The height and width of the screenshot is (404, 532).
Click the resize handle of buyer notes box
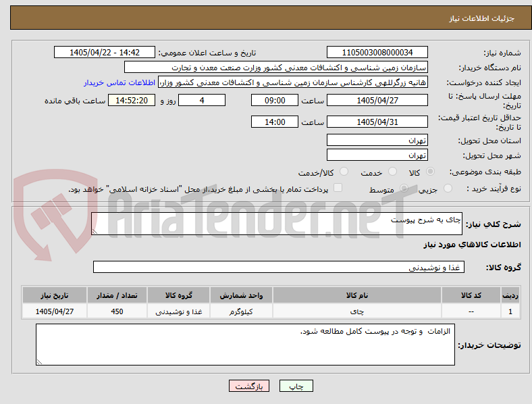point(39,362)
